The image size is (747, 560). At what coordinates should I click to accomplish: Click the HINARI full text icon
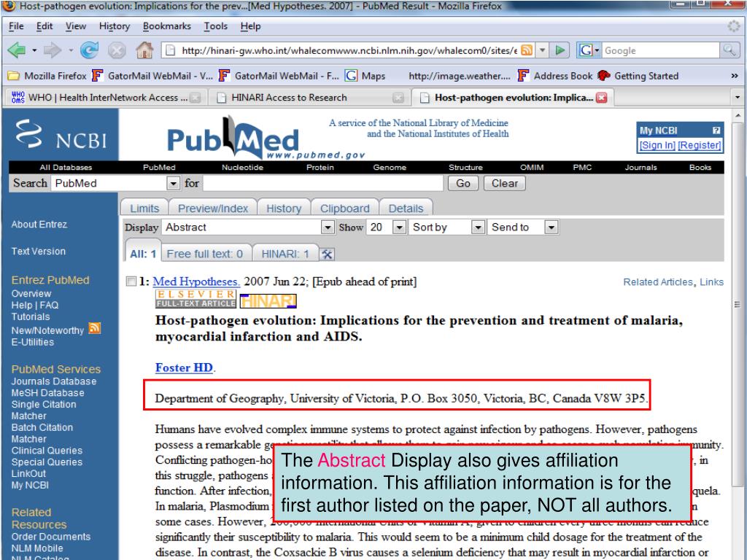(268, 301)
